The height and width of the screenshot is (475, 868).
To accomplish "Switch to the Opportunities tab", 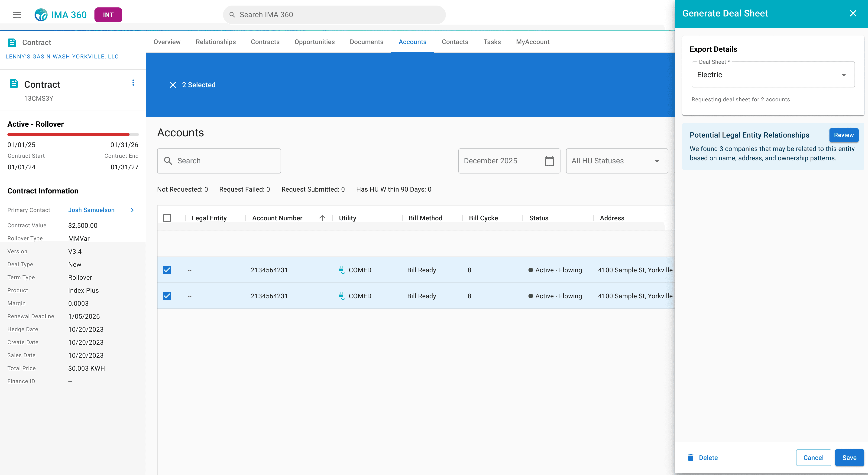I will coord(314,42).
